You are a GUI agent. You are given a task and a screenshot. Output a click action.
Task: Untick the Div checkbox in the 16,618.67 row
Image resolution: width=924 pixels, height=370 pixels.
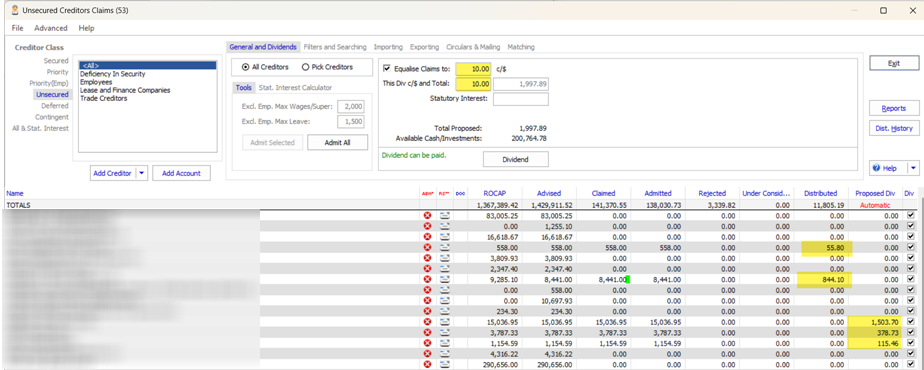(911, 237)
